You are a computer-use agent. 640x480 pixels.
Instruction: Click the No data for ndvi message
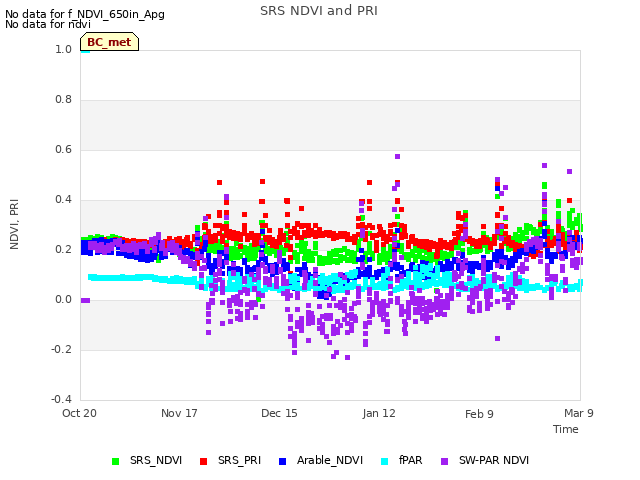pos(48,24)
